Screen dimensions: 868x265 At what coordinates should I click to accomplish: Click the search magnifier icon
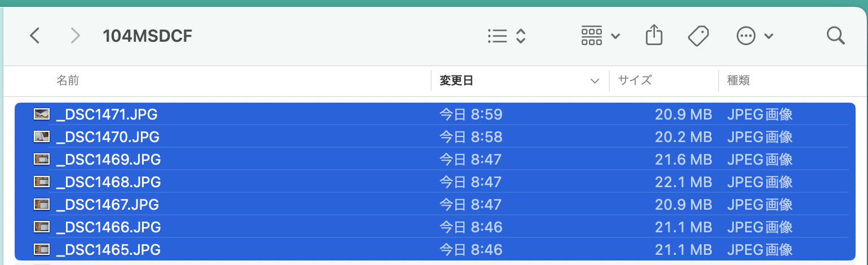tap(835, 36)
